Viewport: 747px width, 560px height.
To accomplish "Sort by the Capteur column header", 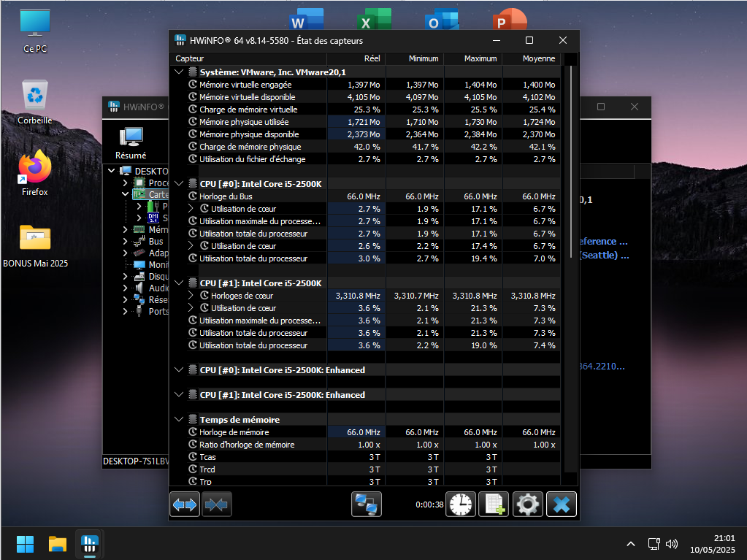I will pyautogui.click(x=249, y=58).
